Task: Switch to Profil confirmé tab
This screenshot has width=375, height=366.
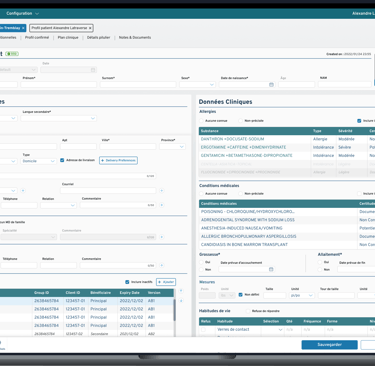Action: [x=37, y=37]
